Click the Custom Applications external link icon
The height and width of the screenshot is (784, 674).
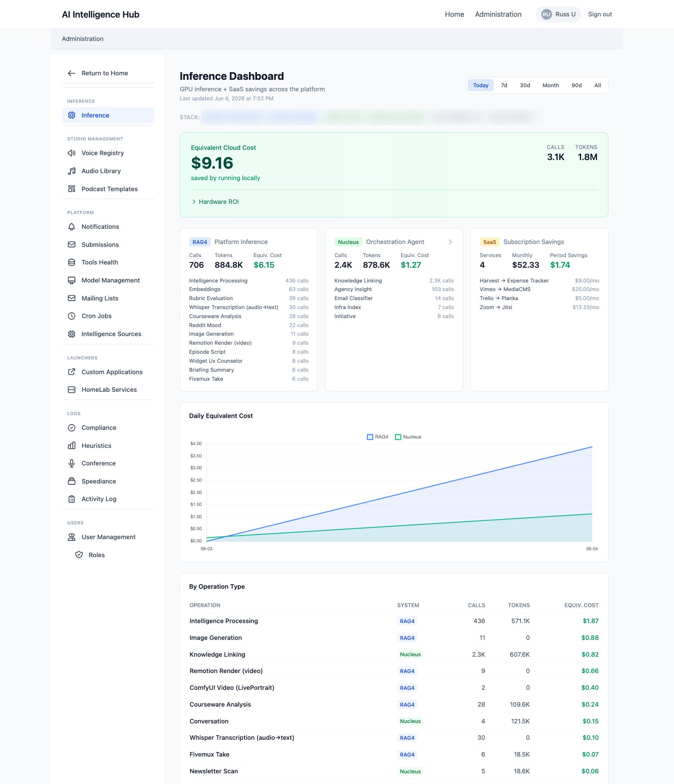coord(72,372)
